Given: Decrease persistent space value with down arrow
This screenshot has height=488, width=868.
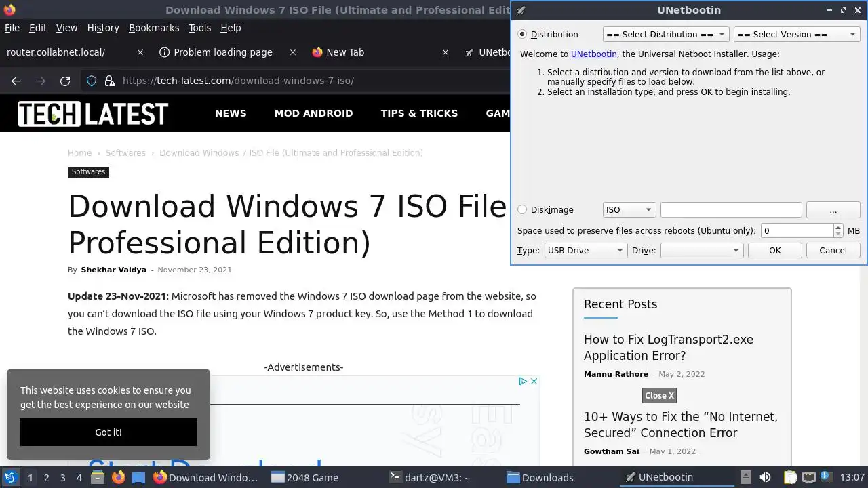Looking at the screenshot, I should tap(838, 234).
